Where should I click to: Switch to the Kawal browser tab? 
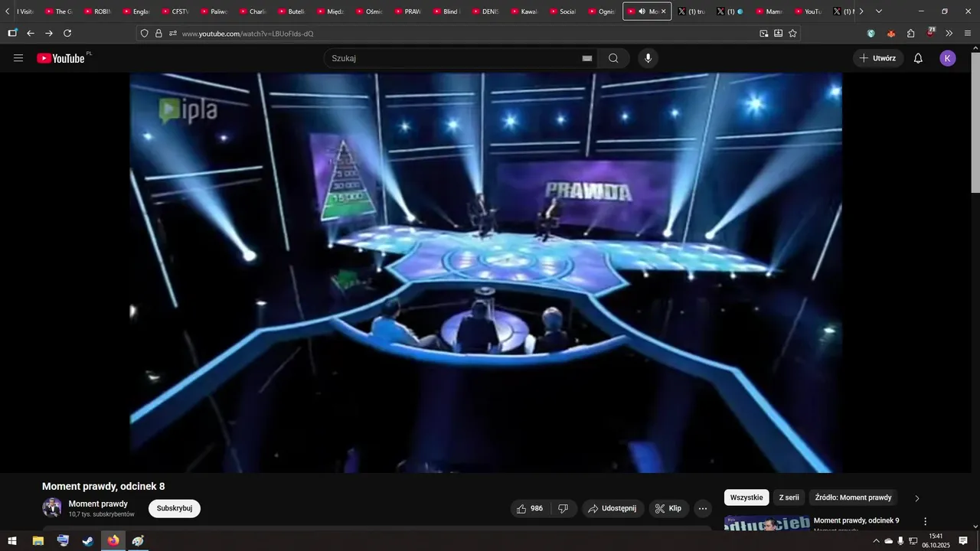coord(523,11)
